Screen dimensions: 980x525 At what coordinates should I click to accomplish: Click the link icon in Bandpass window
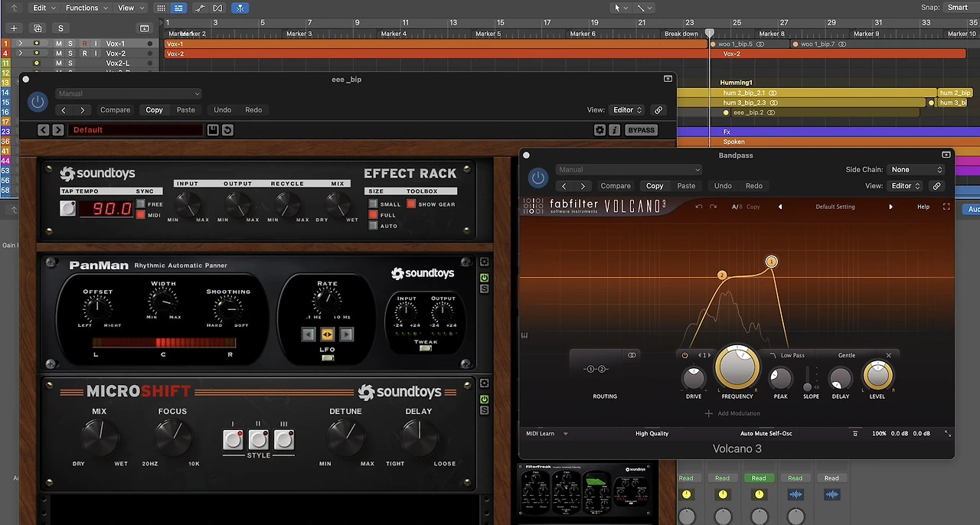click(x=936, y=186)
